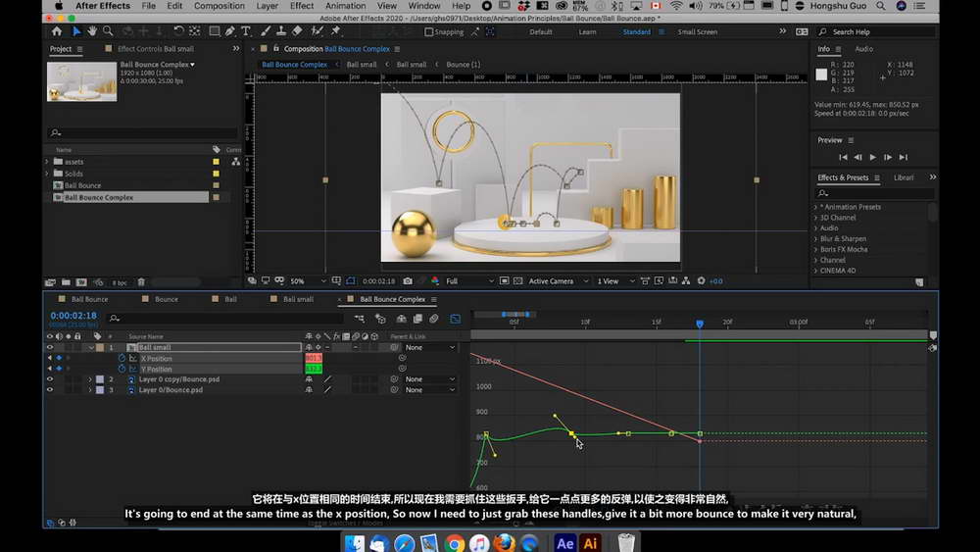Select the Brush tool
Viewport: 980px width, 552px height.
click(x=266, y=31)
